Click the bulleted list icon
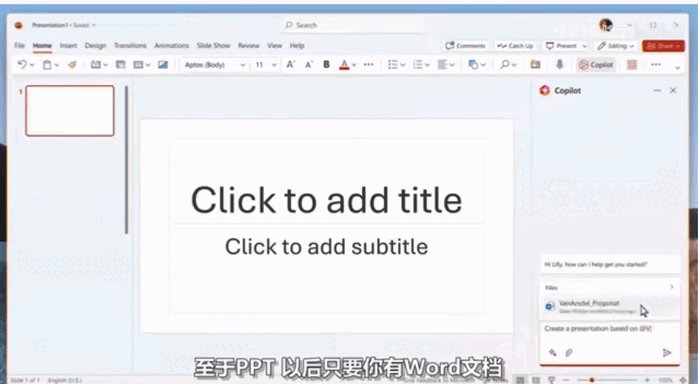The width and height of the screenshot is (698, 384). tap(393, 65)
